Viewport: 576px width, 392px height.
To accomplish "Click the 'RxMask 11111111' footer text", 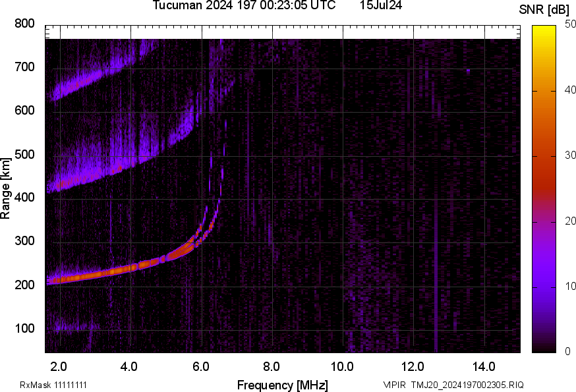I will [x=53, y=385].
